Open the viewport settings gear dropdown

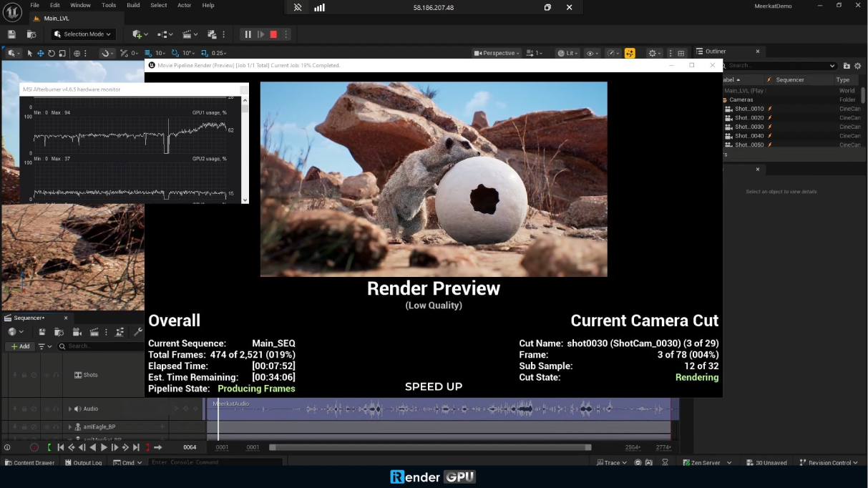654,53
